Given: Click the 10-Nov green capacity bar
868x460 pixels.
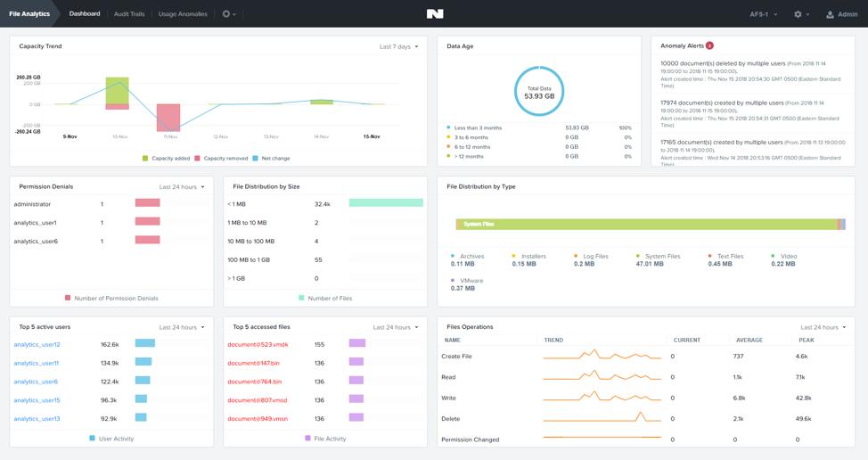Looking at the screenshot, I should click(x=118, y=90).
